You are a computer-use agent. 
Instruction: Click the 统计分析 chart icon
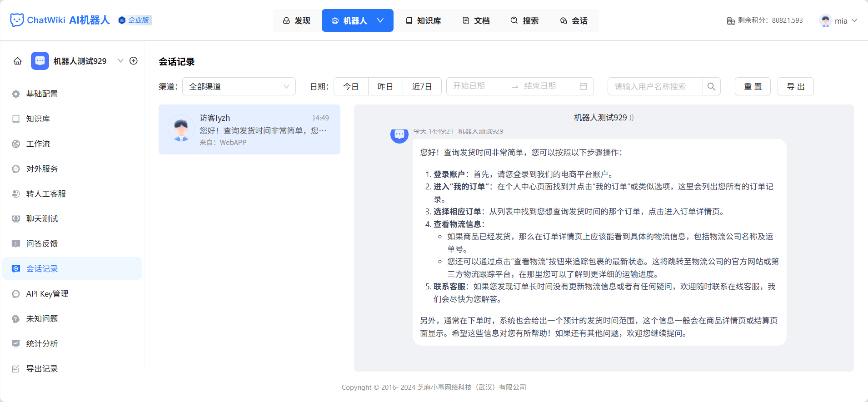pos(16,344)
